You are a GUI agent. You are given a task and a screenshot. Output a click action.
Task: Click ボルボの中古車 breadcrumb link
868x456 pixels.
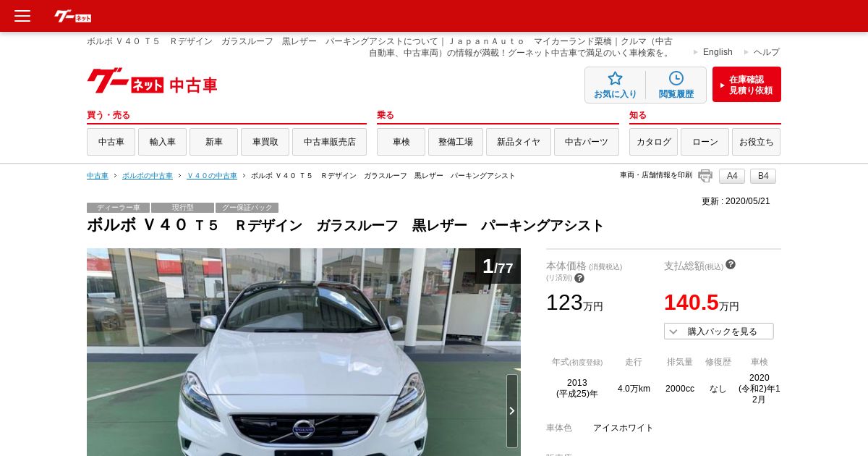click(148, 176)
